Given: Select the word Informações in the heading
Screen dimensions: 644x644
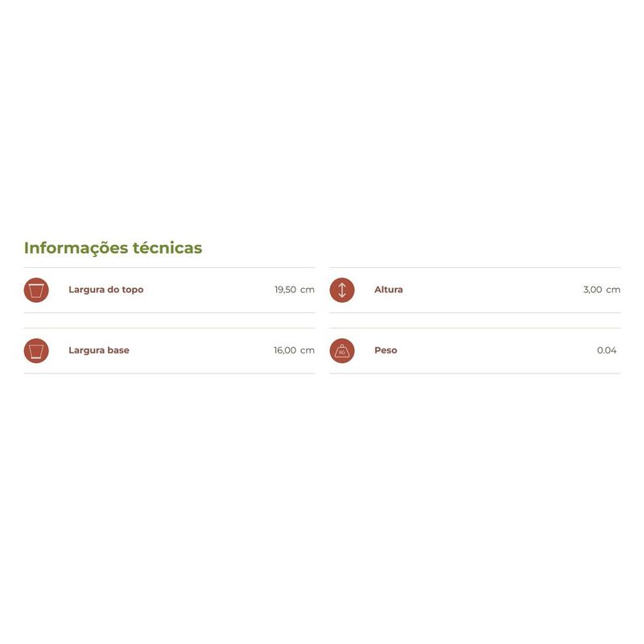Looking at the screenshot, I should [76, 248].
